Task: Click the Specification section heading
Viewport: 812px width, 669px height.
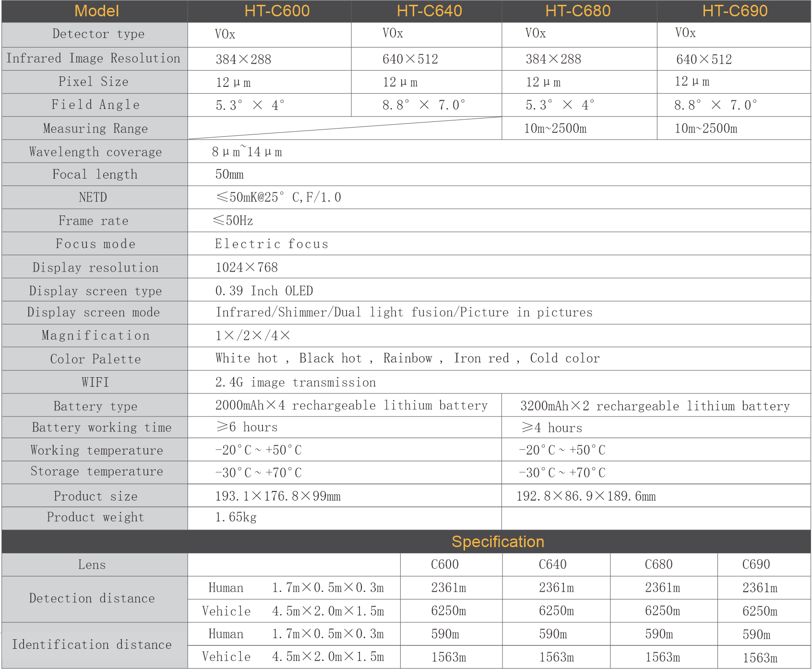Action: [498, 542]
